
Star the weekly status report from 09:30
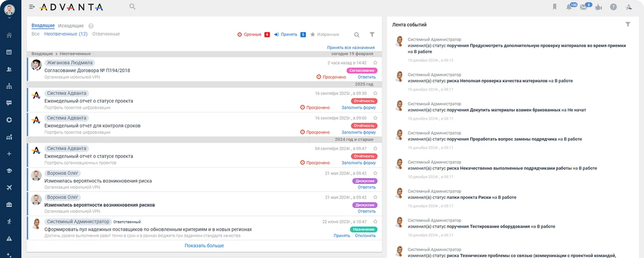pyautogui.click(x=375, y=93)
